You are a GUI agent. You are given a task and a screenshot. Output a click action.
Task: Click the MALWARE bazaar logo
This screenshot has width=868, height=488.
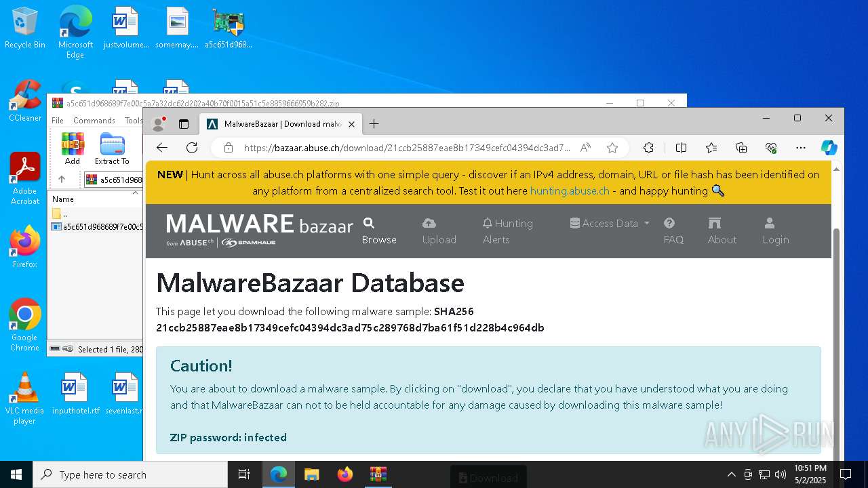[260, 230]
